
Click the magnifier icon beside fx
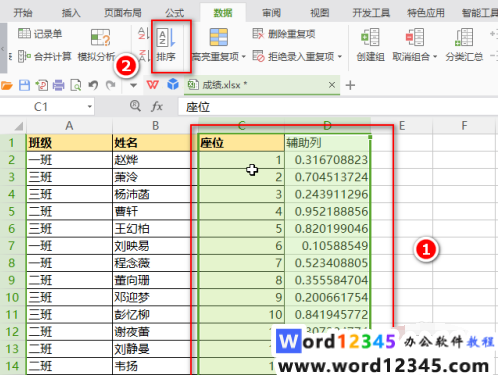[x=135, y=106]
